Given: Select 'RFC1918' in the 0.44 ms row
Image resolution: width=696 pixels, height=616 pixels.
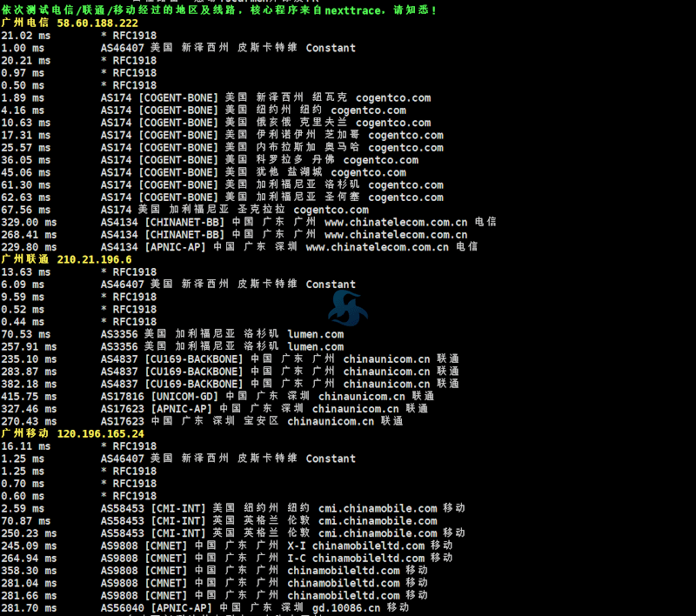Looking at the screenshot, I should (x=135, y=322).
